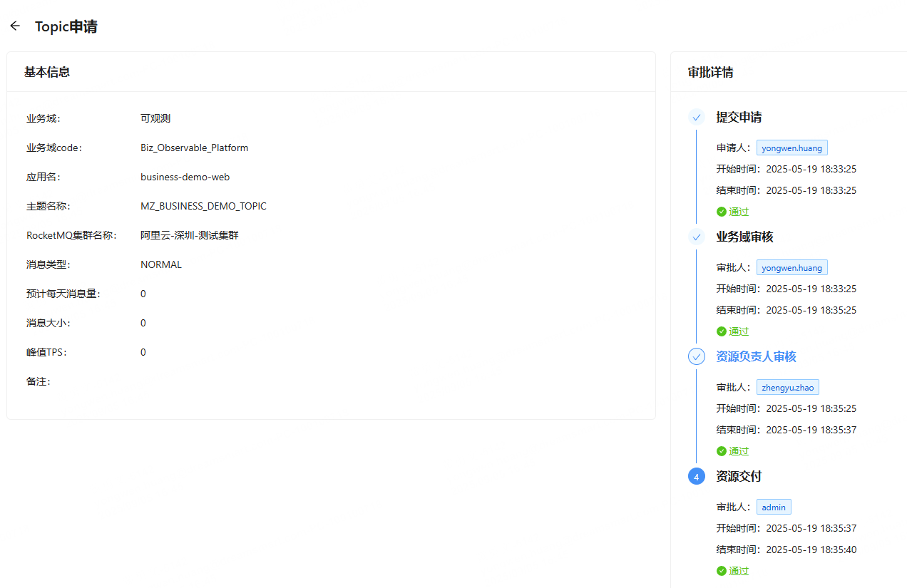Click the zhengyu.zhao approver tag
Viewport: 907px width, 588px height.
[x=787, y=388]
